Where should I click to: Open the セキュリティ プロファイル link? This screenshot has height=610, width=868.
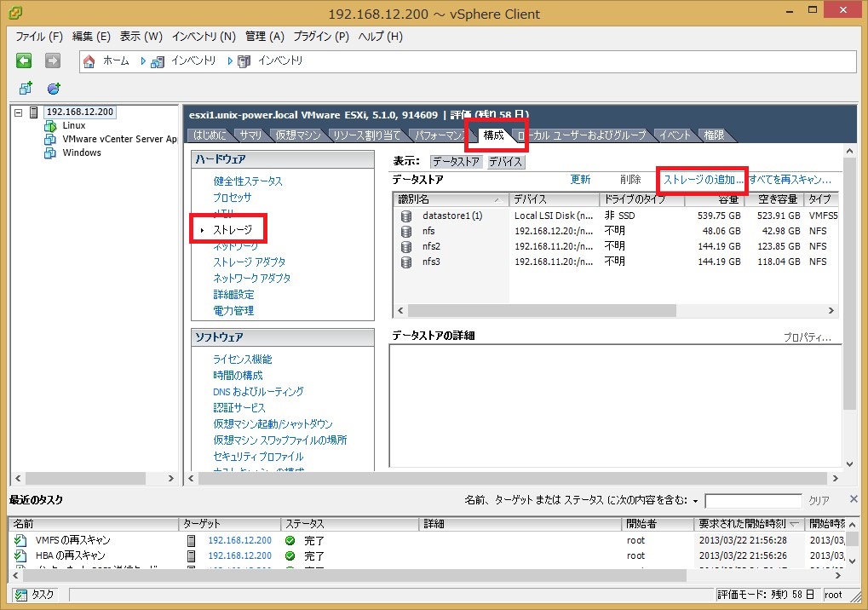pos(258,457)
